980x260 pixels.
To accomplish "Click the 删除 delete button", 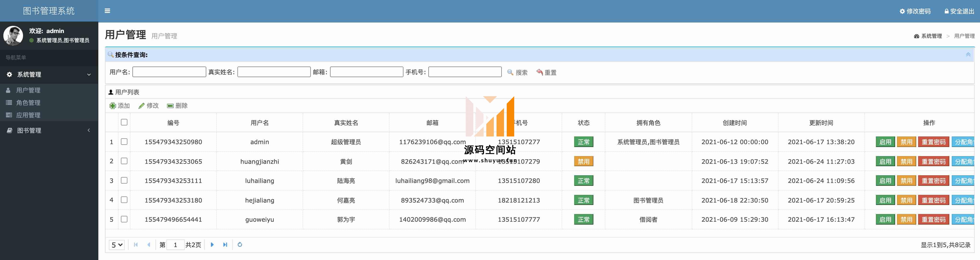I will point(177,106).
